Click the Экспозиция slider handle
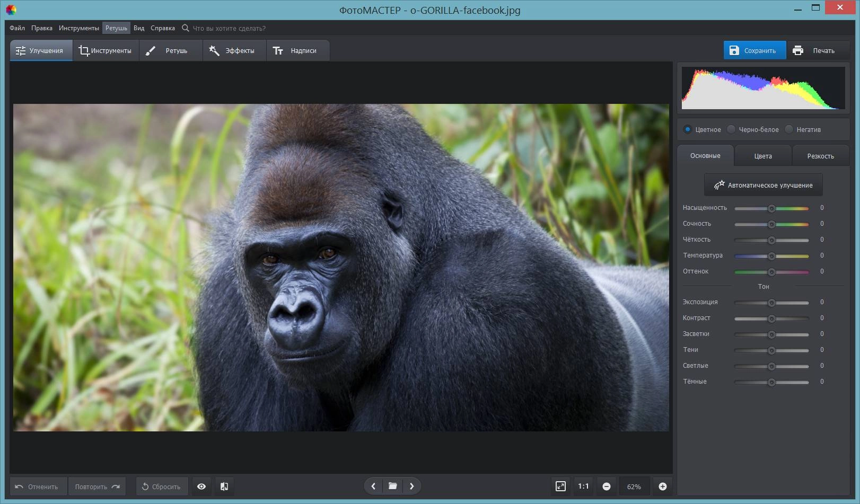Viewport: 860px width, 504px height. (771, 303)
